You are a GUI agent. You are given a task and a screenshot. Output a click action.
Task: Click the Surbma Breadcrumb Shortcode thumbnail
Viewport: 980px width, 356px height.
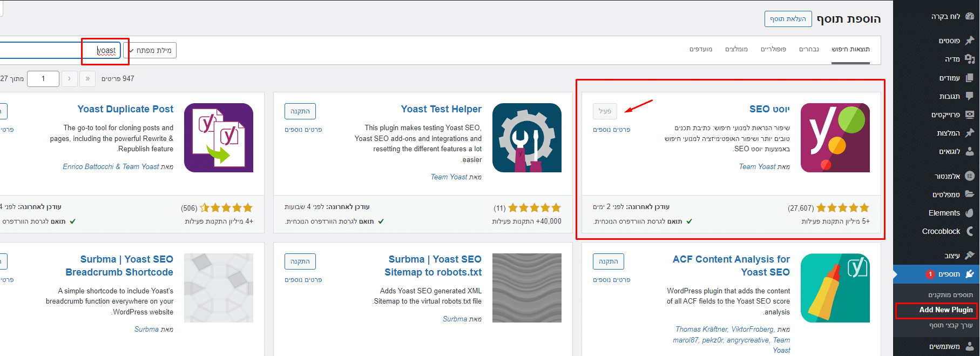pyautogui.click(x=219, y=288)
